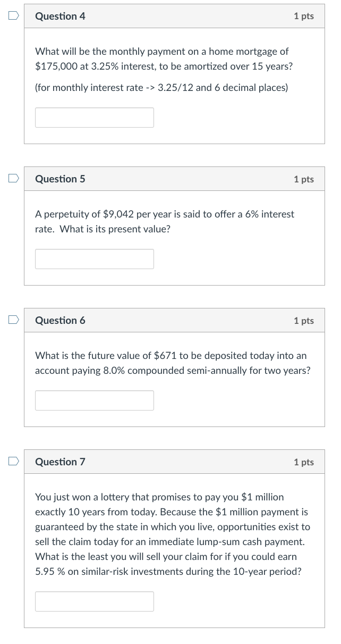Viewport: 341px width, 644px height.
Task: Click the 1 pts label on Question 5
Action: [x=304, y=179]
